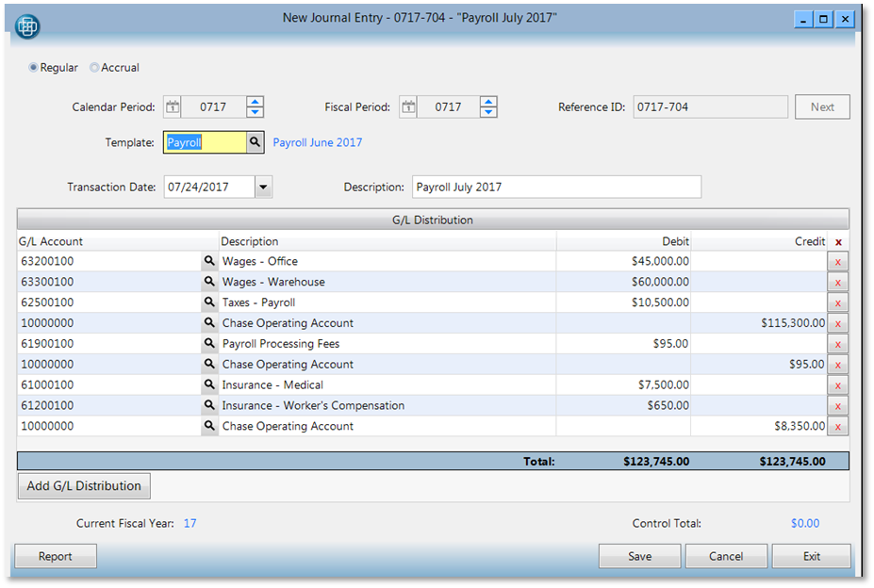Decrement the Fiscal Period value

[x=488, y=112]
